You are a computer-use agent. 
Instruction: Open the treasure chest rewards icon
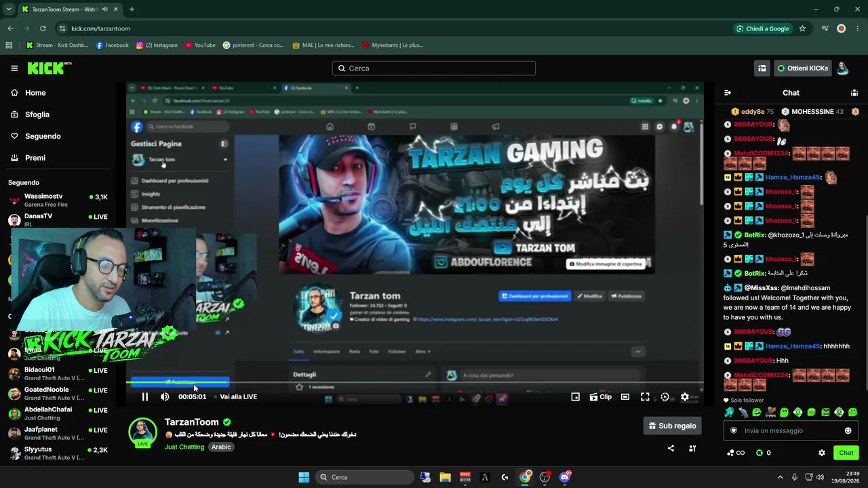click(x=762, y=68)
